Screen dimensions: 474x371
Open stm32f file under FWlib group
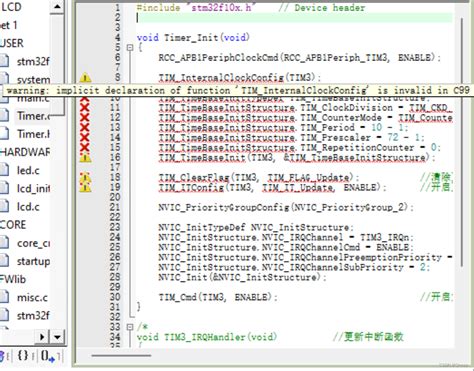click(33, 315)
